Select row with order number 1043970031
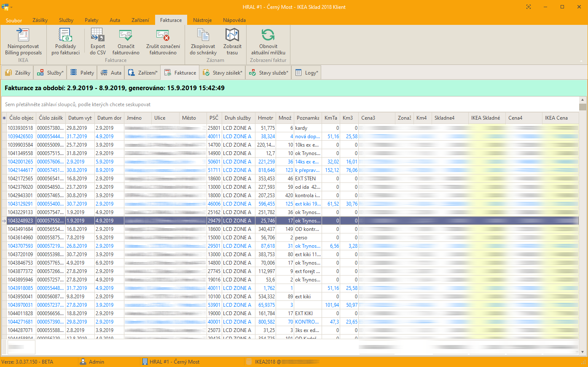 pos(20,305)
